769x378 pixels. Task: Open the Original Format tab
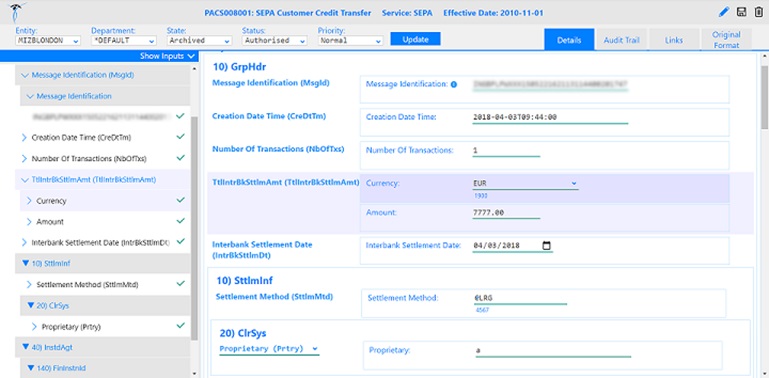726,40
